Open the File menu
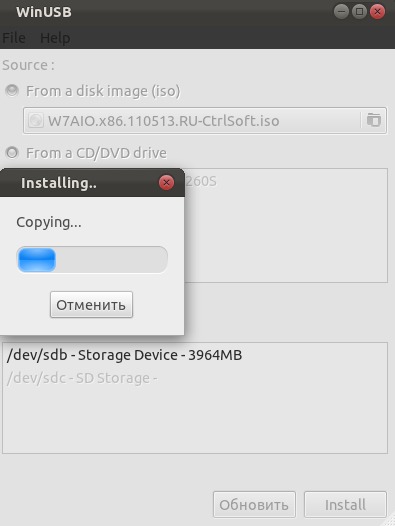Screen dimensions: 395x526 (14, 38)
